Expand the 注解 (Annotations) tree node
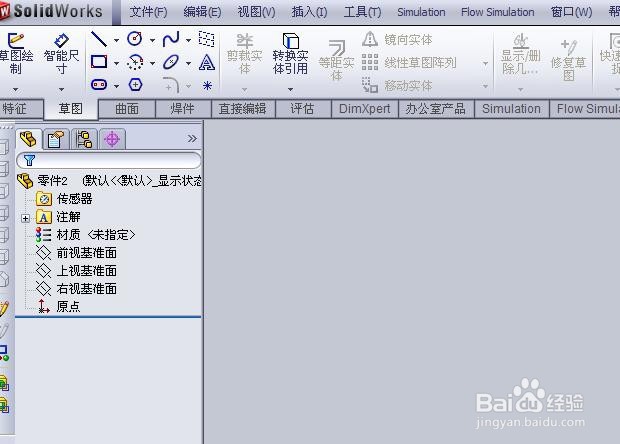This screenshot has width=620, height=444. 25,218
